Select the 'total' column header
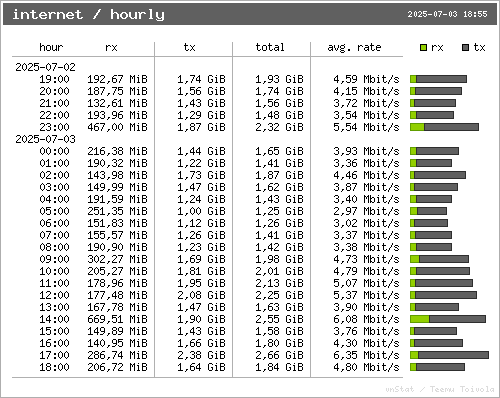Viewport: 500px width, 398px height. 270,47
